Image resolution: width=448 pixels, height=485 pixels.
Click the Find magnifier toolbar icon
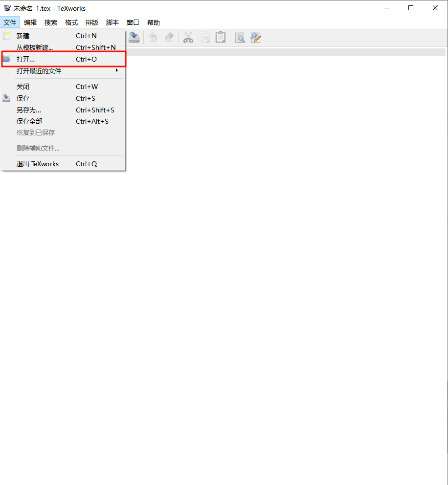pos(240,38)
